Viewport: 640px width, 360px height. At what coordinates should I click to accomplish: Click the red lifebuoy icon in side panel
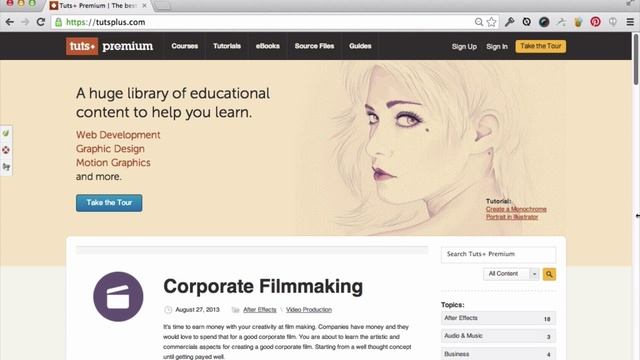pos(6,150)
